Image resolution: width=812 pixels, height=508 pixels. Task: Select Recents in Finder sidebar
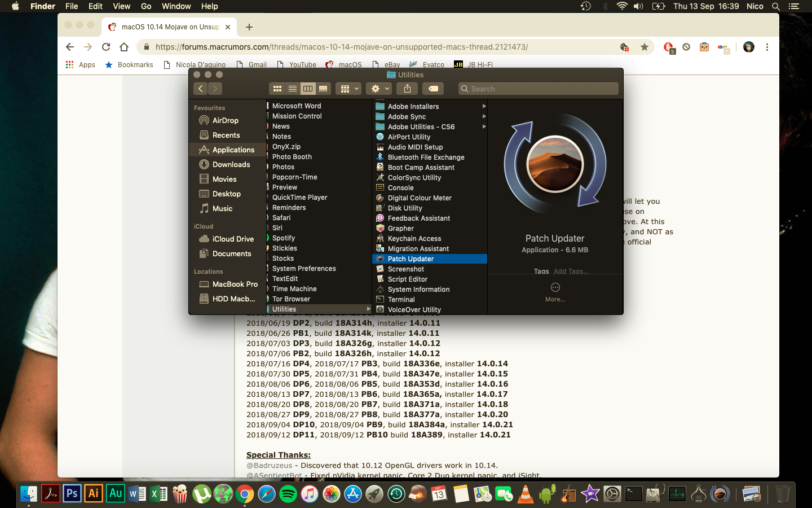(226, 135)
